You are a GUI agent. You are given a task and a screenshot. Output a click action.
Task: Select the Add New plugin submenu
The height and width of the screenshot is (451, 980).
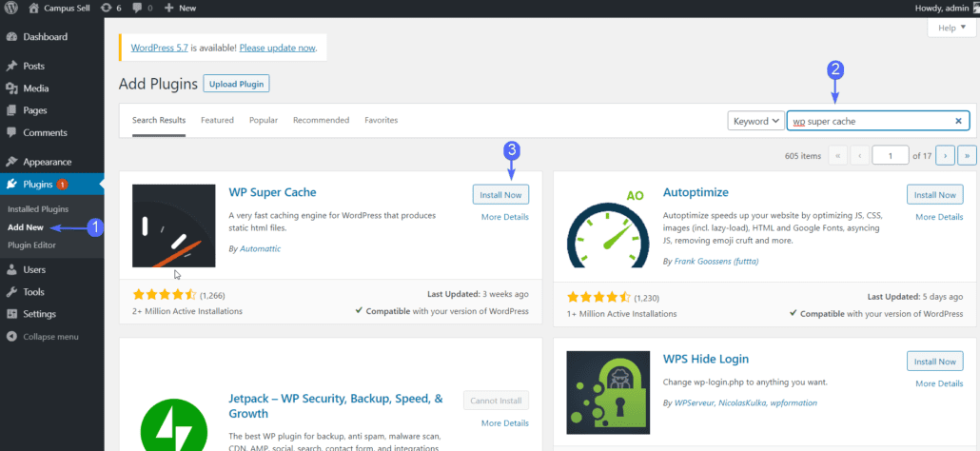[x=26, y=227]
